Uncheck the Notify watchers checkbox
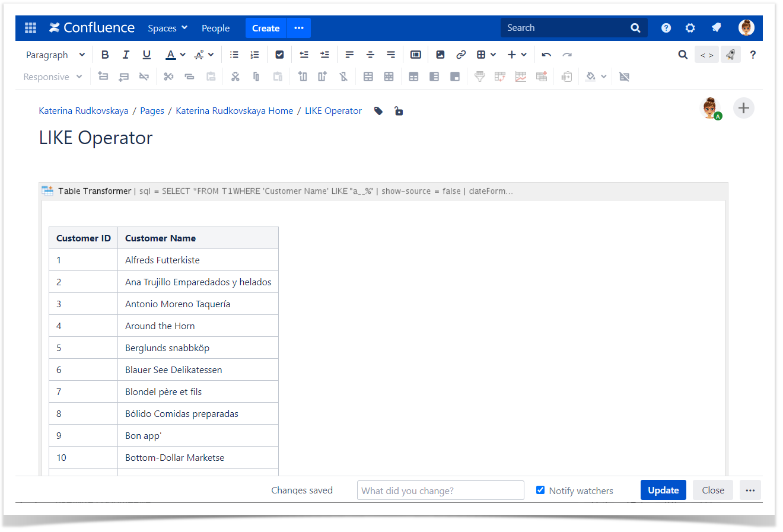 [x=540, y=490]
